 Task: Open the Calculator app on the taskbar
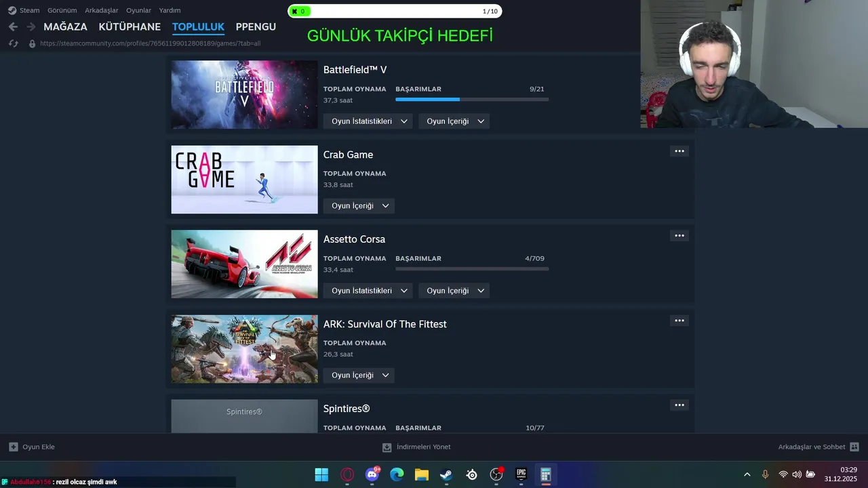(546, 474)
